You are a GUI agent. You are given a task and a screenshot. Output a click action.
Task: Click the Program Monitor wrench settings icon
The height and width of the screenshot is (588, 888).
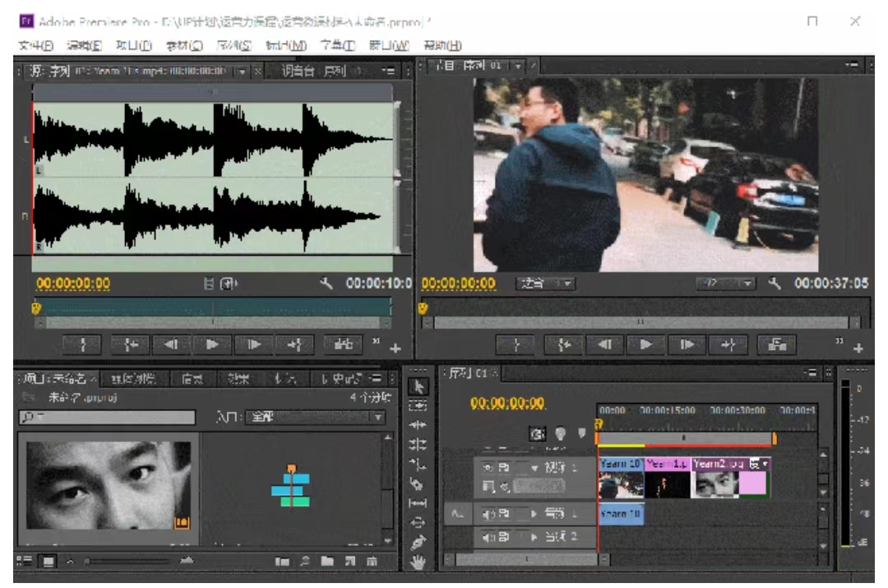(773, 283)
